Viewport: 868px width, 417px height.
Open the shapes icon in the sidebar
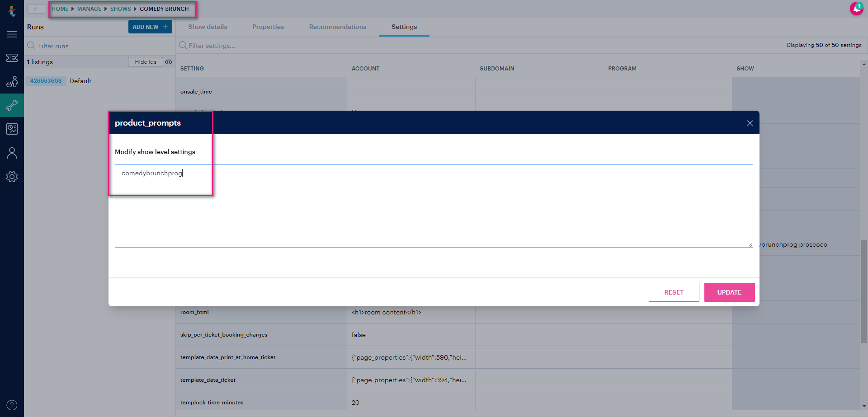[12, 82]
